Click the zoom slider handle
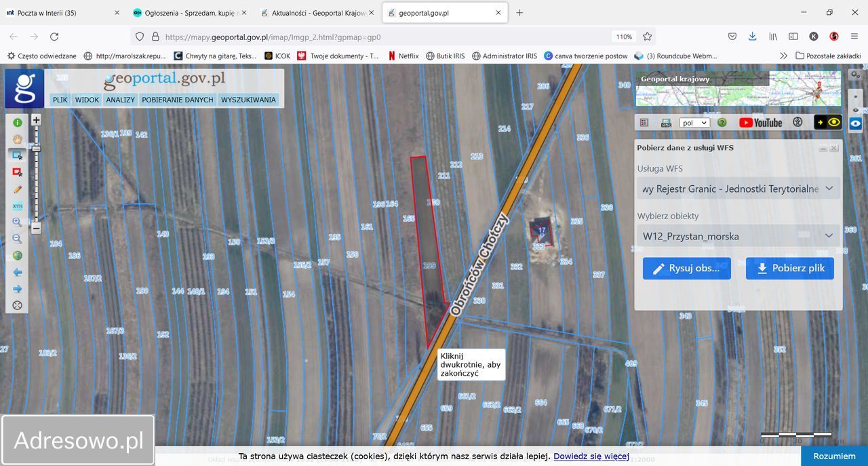The width and height of the screenshot is (868, 466). (36, 149)
